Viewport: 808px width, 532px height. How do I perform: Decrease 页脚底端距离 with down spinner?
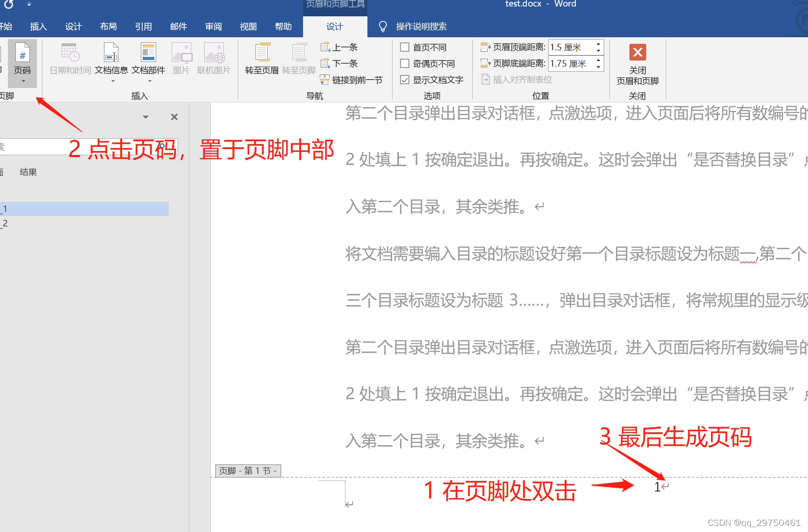pos(598,67)
